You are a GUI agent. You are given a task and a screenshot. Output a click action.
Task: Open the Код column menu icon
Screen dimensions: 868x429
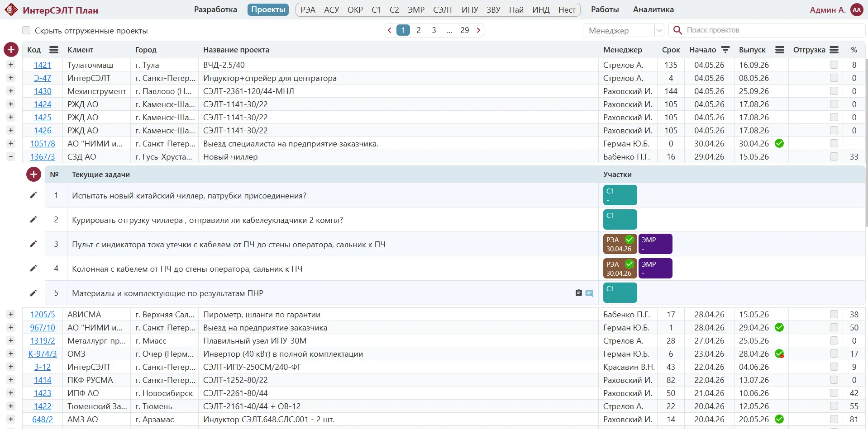point(54,50)
